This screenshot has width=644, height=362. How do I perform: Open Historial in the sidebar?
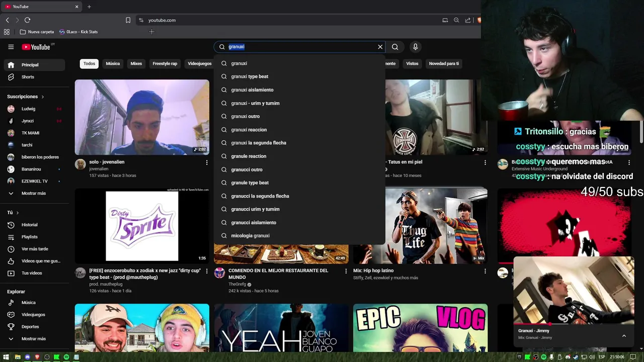(34, 225)
